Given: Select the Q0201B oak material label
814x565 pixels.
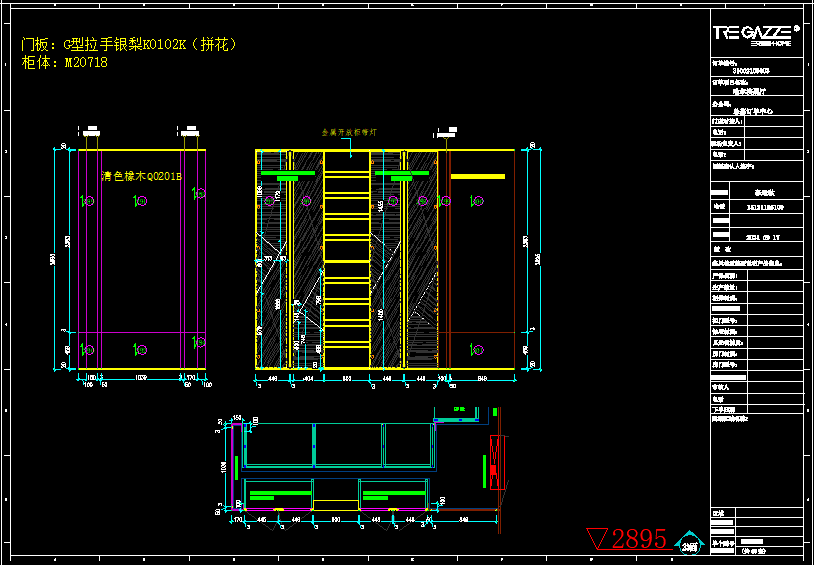Looking at the screenshot, I should pos(141,176).
